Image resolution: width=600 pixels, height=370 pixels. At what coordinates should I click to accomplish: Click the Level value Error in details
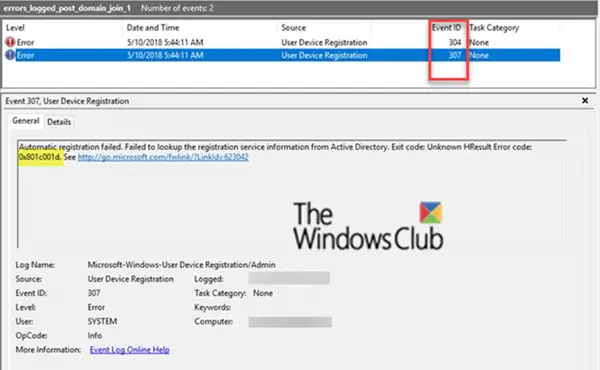96,307
